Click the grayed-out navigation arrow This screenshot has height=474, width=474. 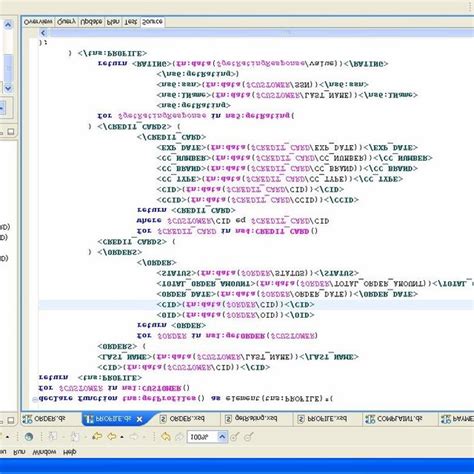pos(134,436)
